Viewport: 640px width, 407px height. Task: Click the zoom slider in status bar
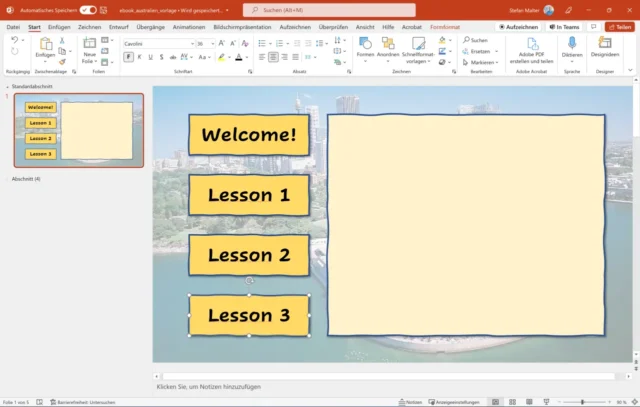(582, 401)
